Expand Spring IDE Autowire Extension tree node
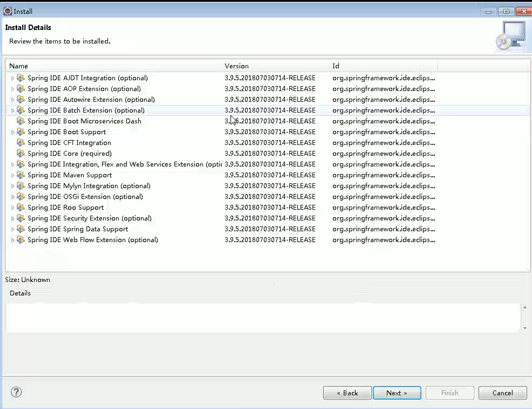This screenshot has height=409, width=532. coord(13,100)
